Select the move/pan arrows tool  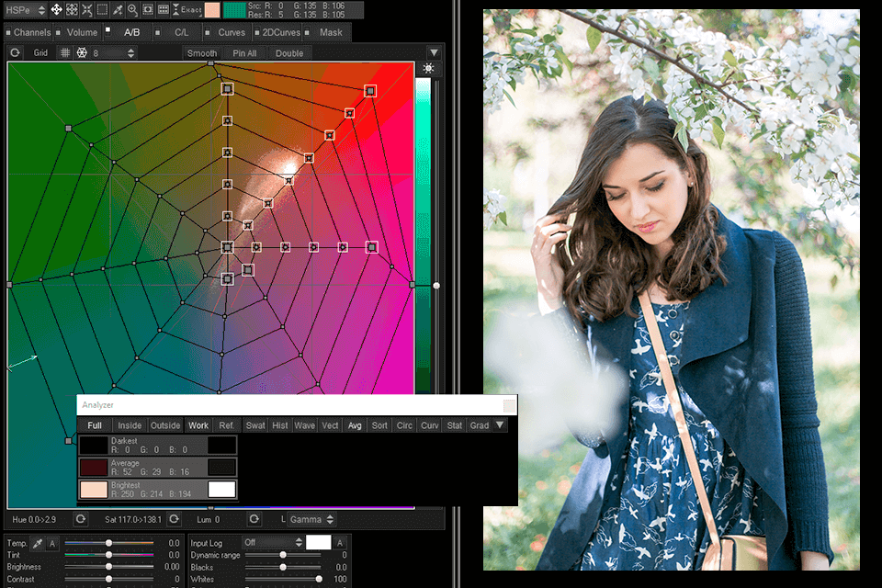[56, 10]
